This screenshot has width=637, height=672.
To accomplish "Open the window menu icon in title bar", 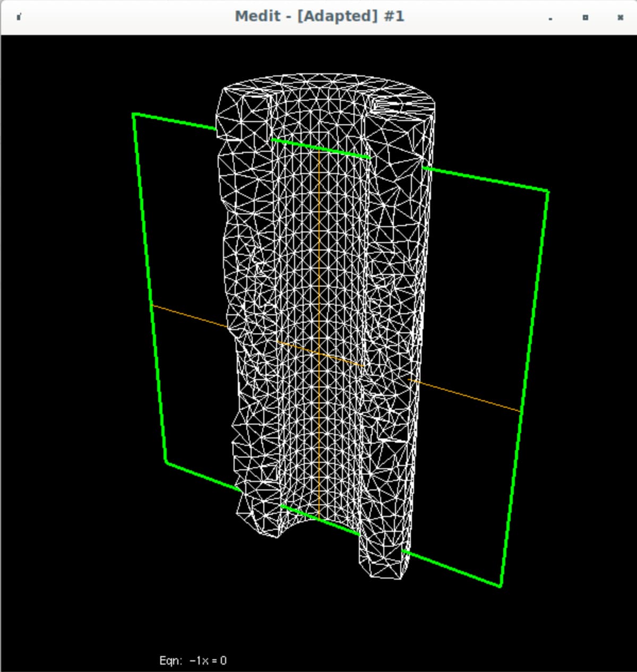I will click(19, 17).
